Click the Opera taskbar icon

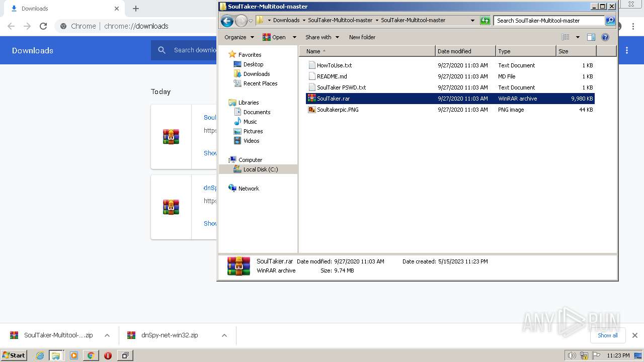[108, 355]
